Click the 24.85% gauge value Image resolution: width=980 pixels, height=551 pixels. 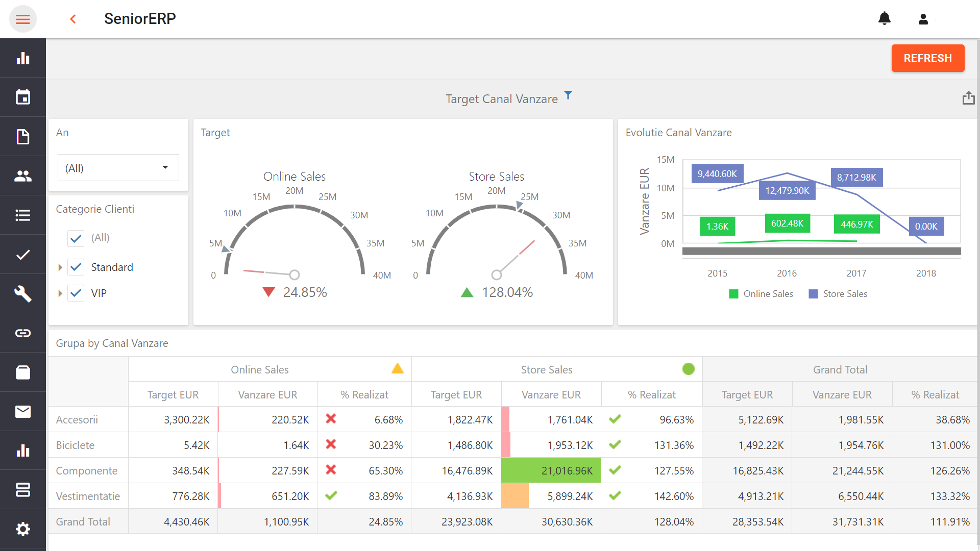(x=305, y=292)
